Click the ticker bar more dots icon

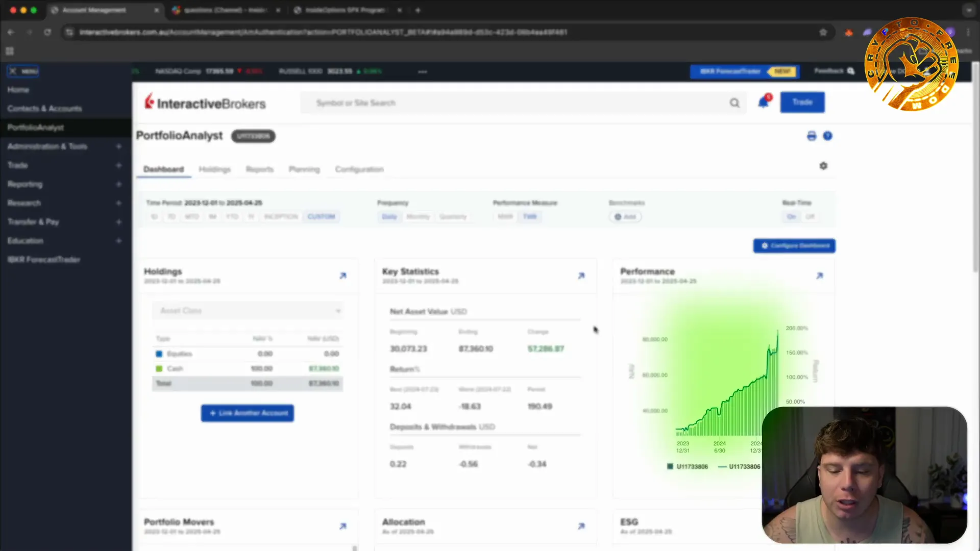[x=423, y=71]
